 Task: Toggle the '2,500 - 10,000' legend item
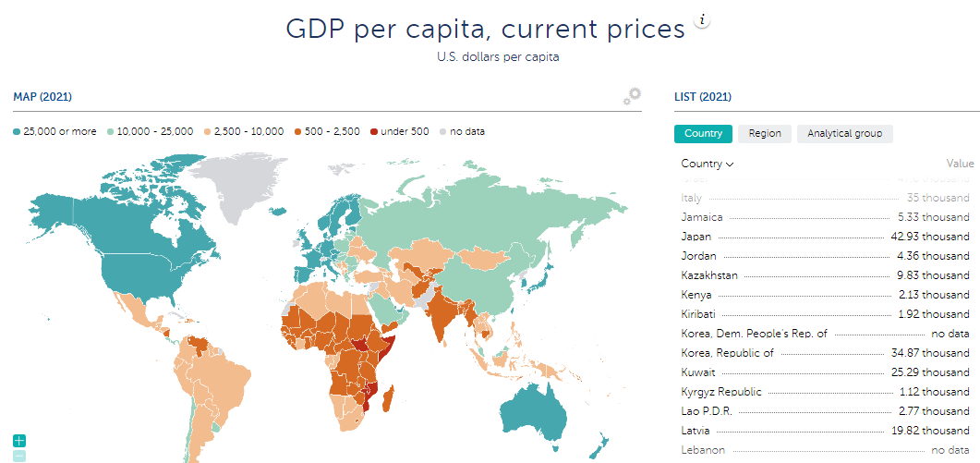244,131
